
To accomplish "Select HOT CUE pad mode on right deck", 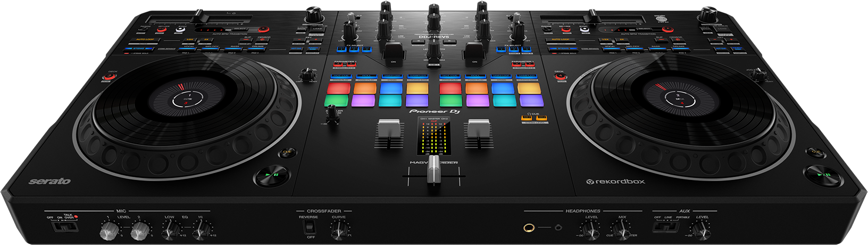I will pos(450,76).
